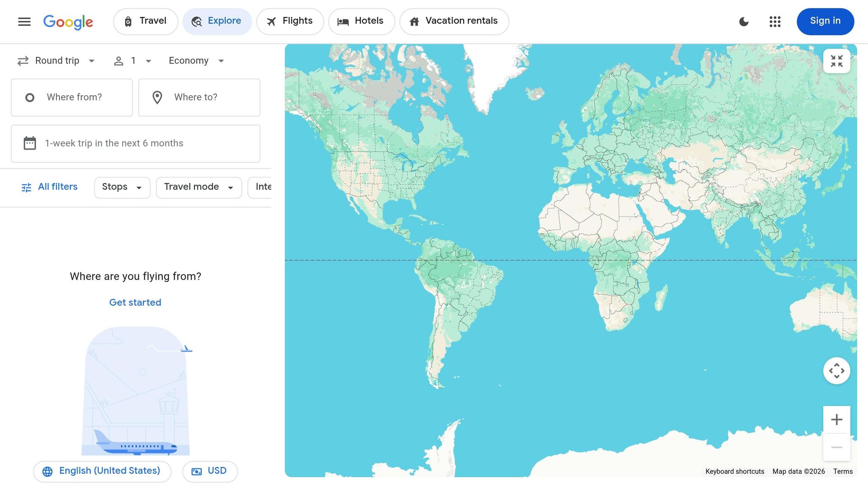The image size is (868, 488).
Task: Click the map pan control on the map
Action: click(x=836, y=370)
